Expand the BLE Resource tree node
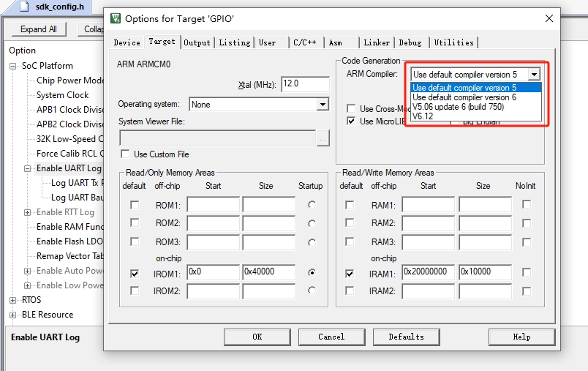This screenshot has height=371, width=588. pyautogui.click(x=13, y=315)
